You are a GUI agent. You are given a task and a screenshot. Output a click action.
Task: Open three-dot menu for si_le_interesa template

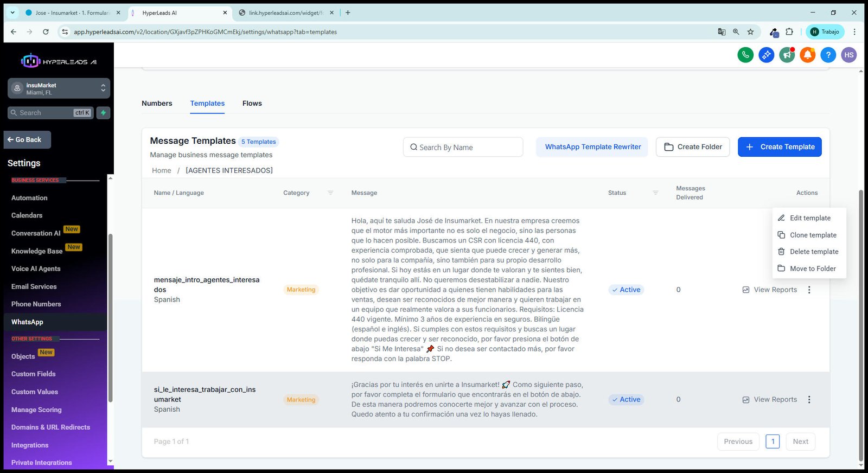(809, 400)
